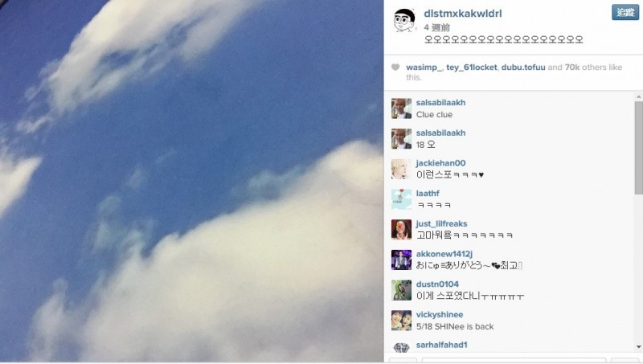The width and height of the screenshot is (643, 364).
Task: Click akkonew1412j's avatar image
Action: 401,260
